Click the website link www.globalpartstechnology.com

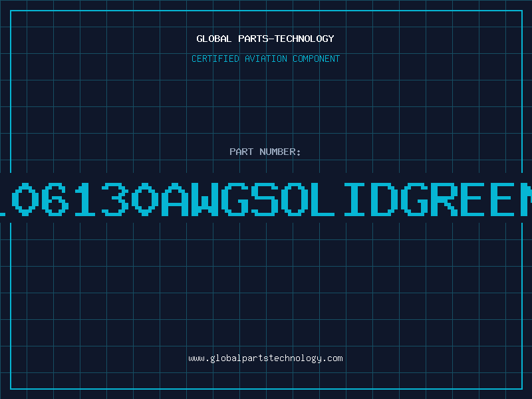click(265, 358)
